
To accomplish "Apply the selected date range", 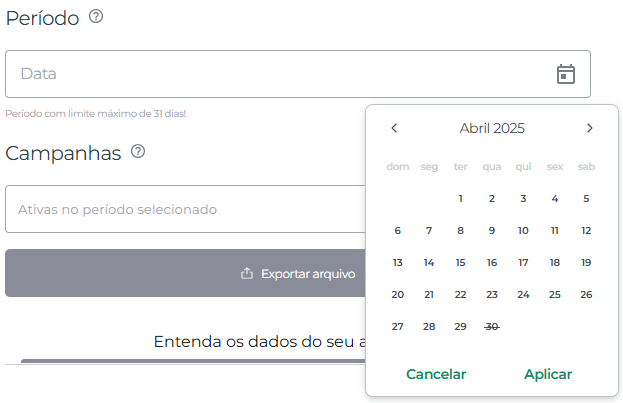I will [x=548, y=374].
